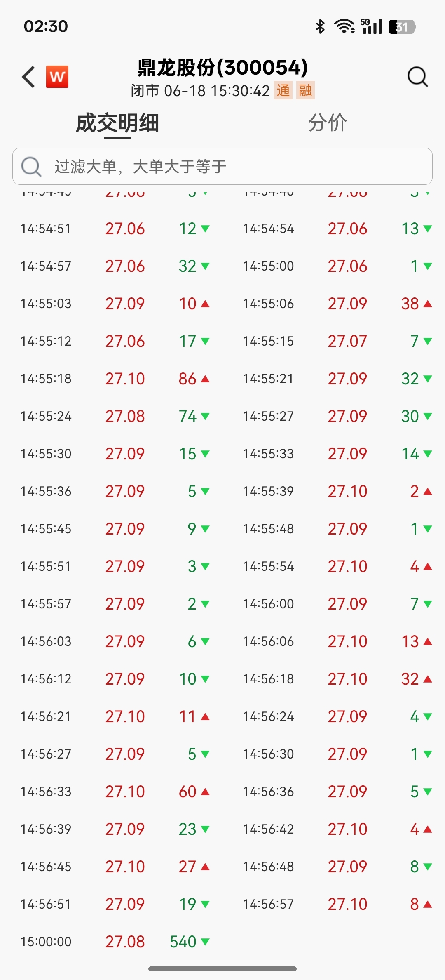Tap the orange 融 badge

point(305,90)
